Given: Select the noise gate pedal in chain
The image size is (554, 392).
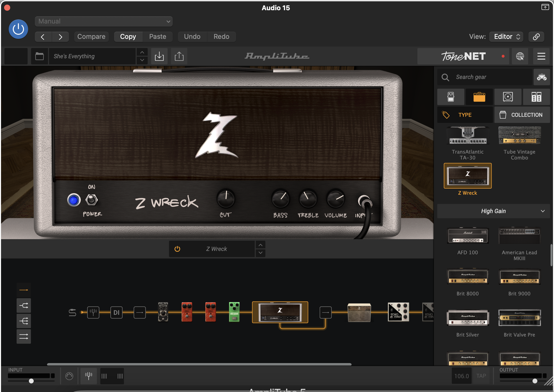Looking at the screenshot, I should [163, 312].
